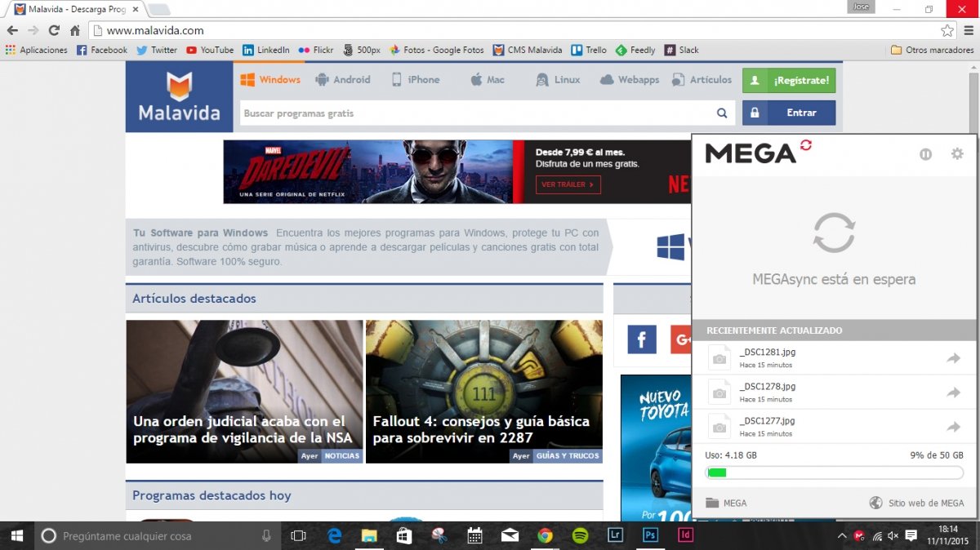Open the LinkedIn bookmark

click(x=266, y=50)
